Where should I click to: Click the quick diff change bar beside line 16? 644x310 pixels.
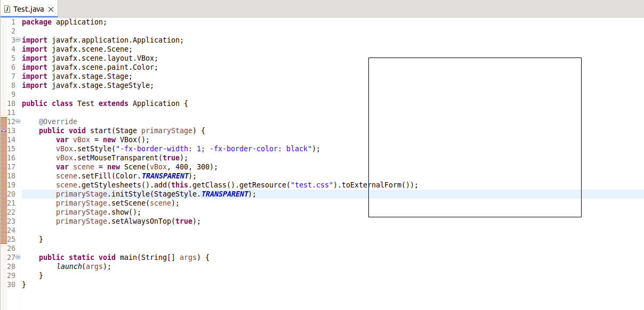tap(3, 158)
